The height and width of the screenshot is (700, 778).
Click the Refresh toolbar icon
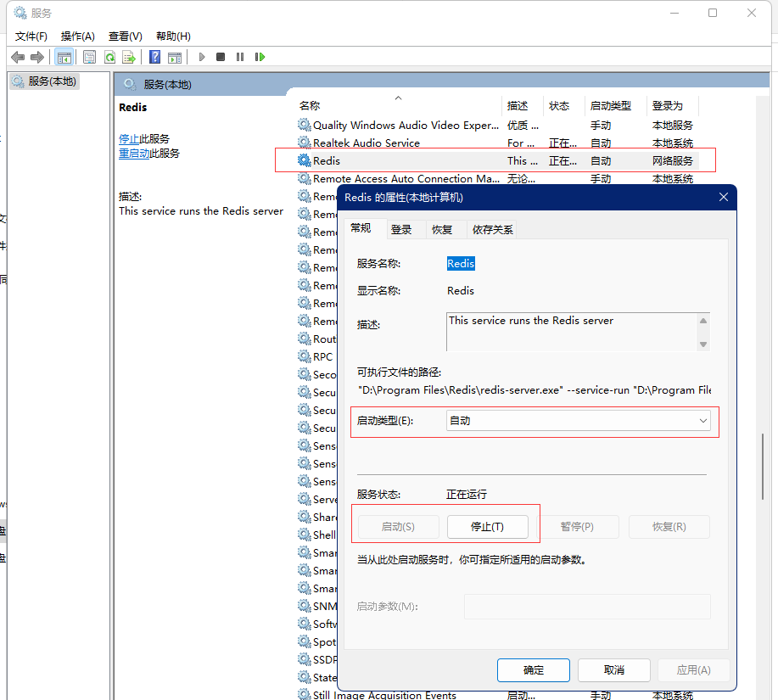(109, 57)
